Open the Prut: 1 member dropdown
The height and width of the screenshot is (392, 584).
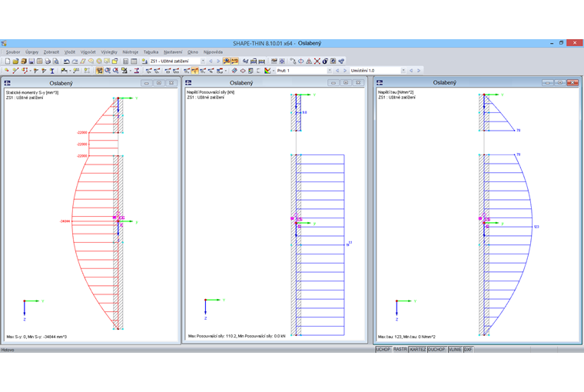329,71
